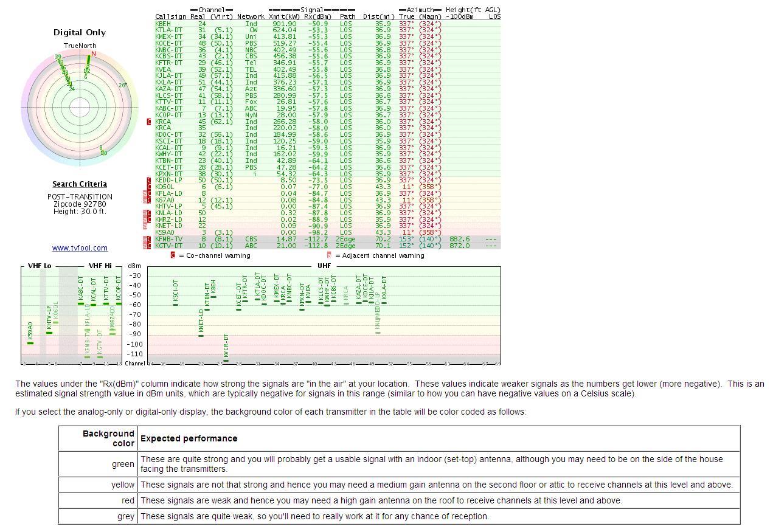Select the Xmit(kW) column header
This screenshot has width=773, height=532.
(284, 17)
